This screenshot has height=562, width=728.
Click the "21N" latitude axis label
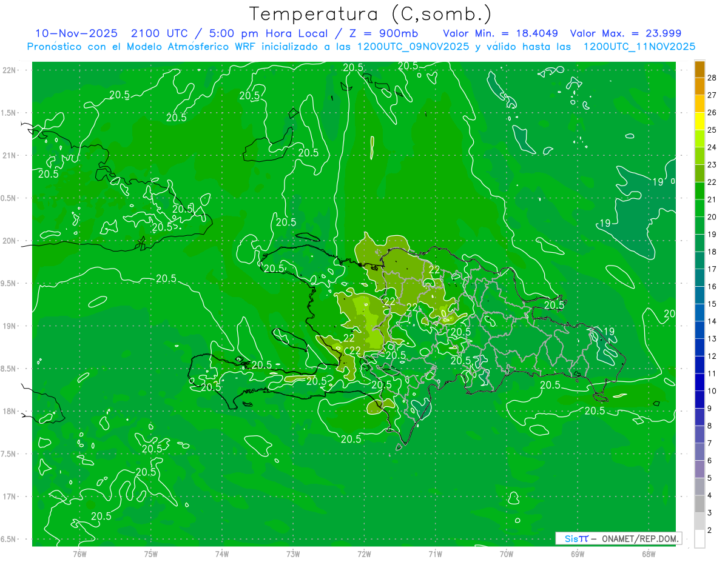coord(10,155)
